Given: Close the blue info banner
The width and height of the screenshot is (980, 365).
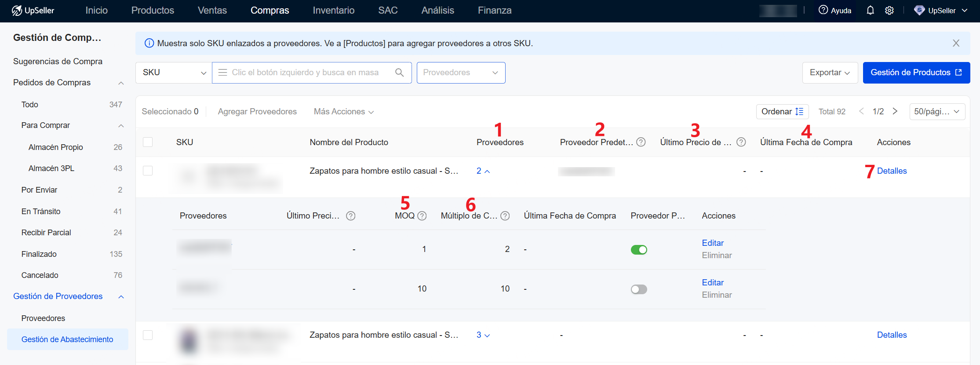Looking at the screenshot, I should [956, 43].
